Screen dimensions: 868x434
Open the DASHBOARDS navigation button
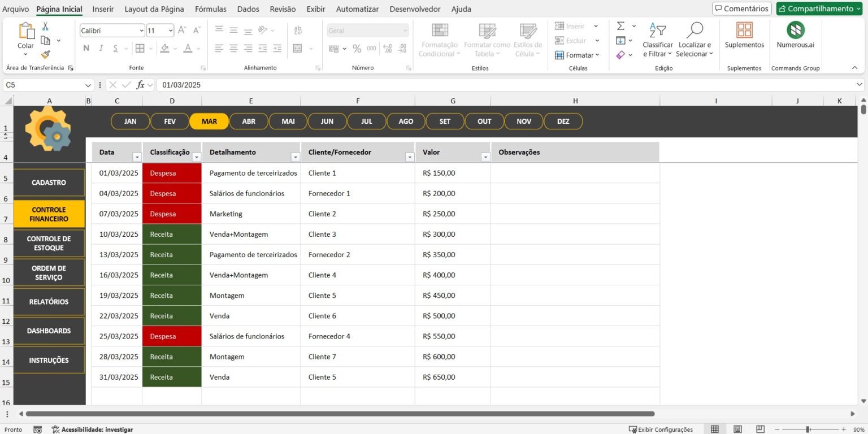click(x=49, y=331)
